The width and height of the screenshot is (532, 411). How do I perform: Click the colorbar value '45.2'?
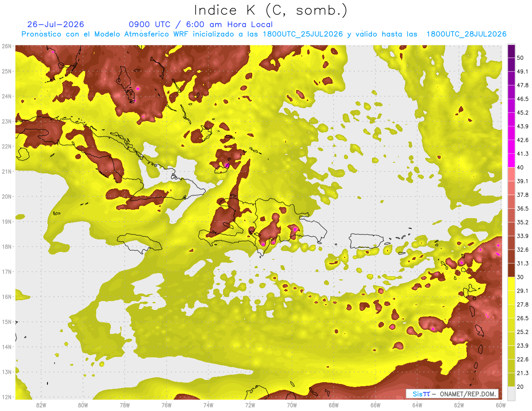522,113
